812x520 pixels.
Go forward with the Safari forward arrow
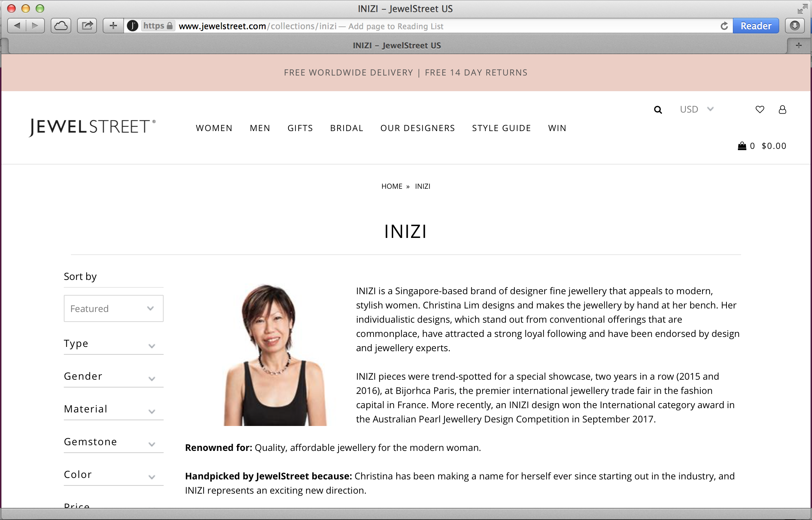click(x=35, y=26)
